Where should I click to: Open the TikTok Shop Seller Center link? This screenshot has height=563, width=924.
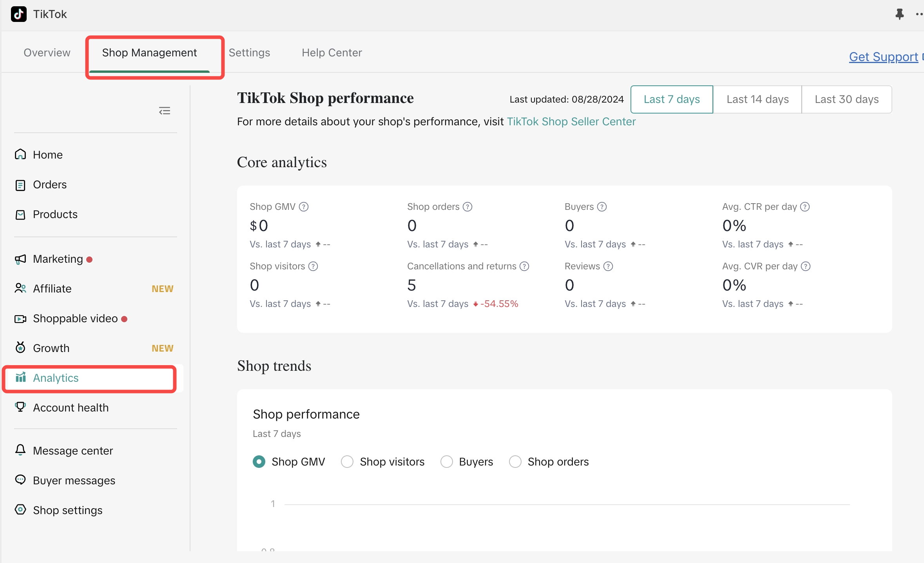pyautogui.click(x=571, y=122)
